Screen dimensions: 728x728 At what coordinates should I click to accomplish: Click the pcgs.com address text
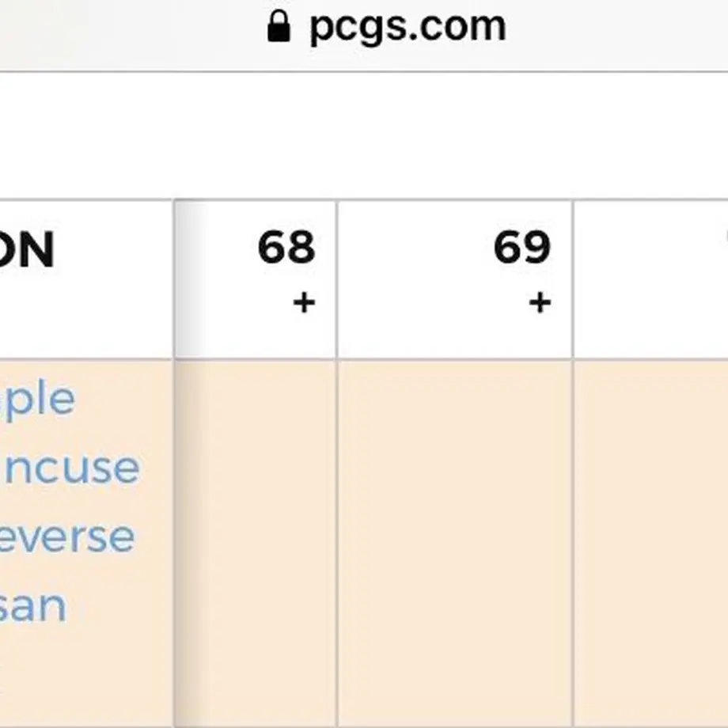coord(408,28)
